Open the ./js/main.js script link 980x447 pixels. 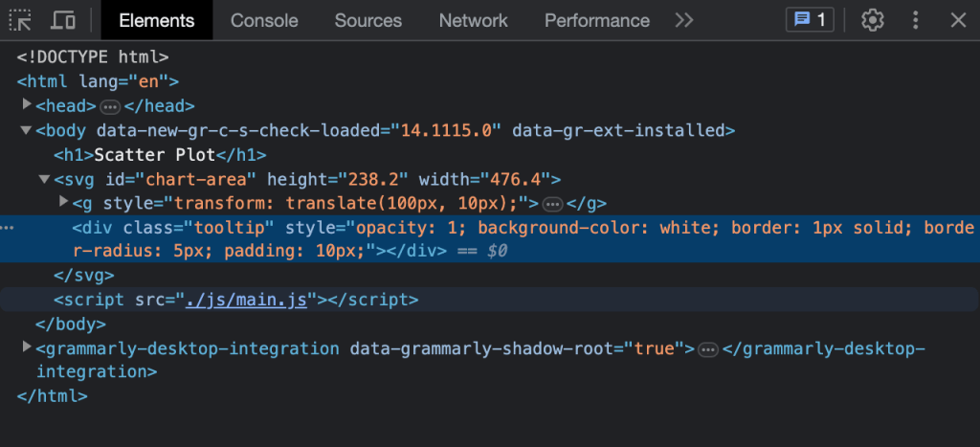point(246,300)
